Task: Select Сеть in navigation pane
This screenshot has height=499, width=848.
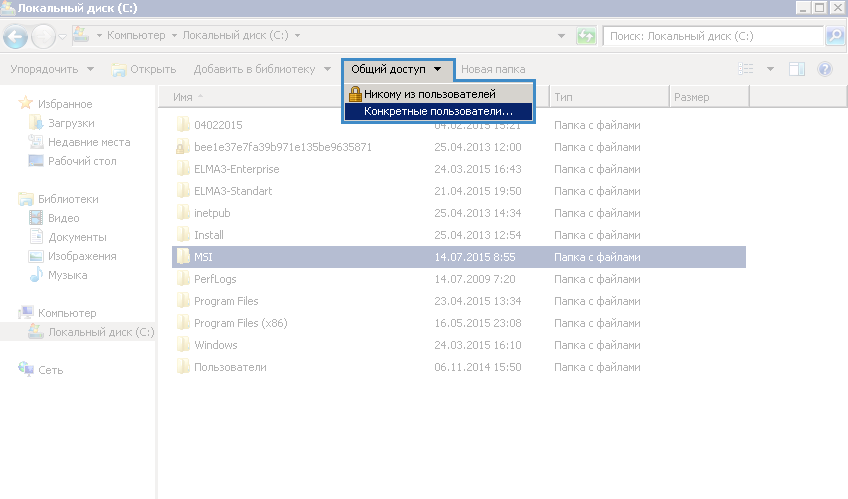Action: point(50,370)
